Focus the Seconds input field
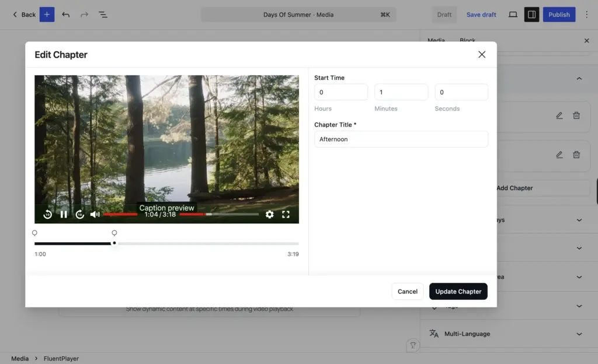Viewport: 598px width, 364px height. tap(461, 92)
